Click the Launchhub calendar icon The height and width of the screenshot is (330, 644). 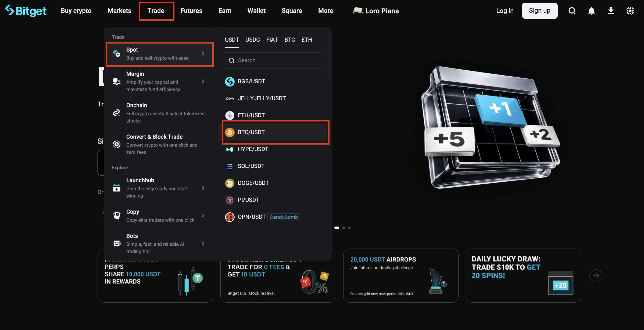point(116,188)
